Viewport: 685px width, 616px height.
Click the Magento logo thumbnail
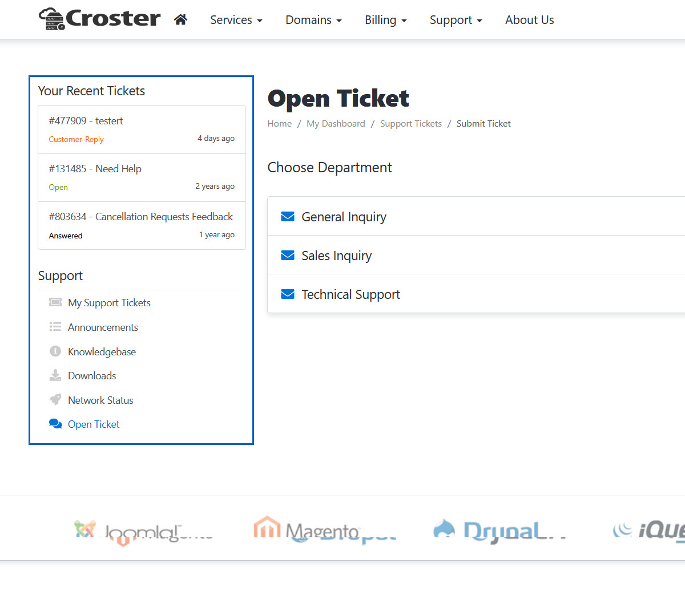(x=308, y=529)
